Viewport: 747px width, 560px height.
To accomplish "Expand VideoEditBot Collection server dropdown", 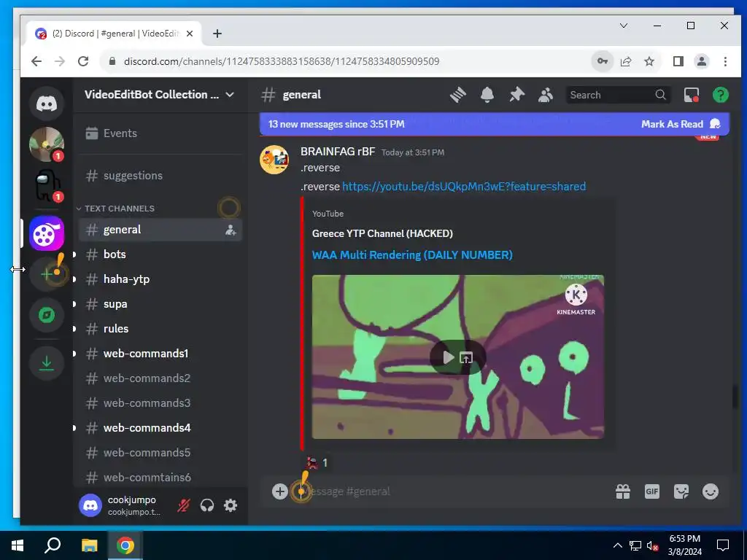I will click(230, 94).
